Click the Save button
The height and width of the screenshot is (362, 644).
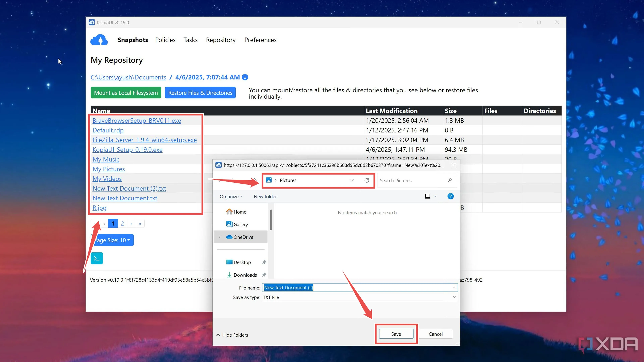(396, 334)
